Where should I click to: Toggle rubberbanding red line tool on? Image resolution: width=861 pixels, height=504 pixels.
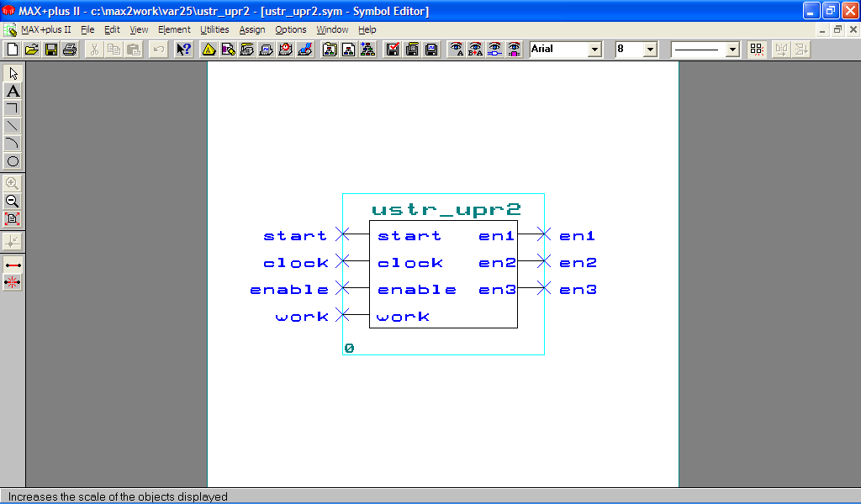(13, 265)
